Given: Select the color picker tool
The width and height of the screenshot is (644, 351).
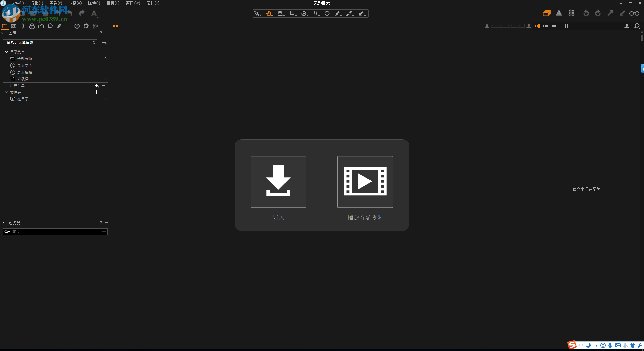Looking at the screenshot, I should click(x=350, y=14).
